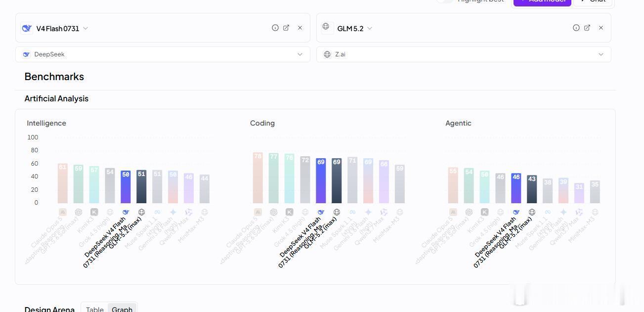This screenshot has width=644, height=312.
Task: Click the Agentic chart title
Action: click(x=458, y=123)
